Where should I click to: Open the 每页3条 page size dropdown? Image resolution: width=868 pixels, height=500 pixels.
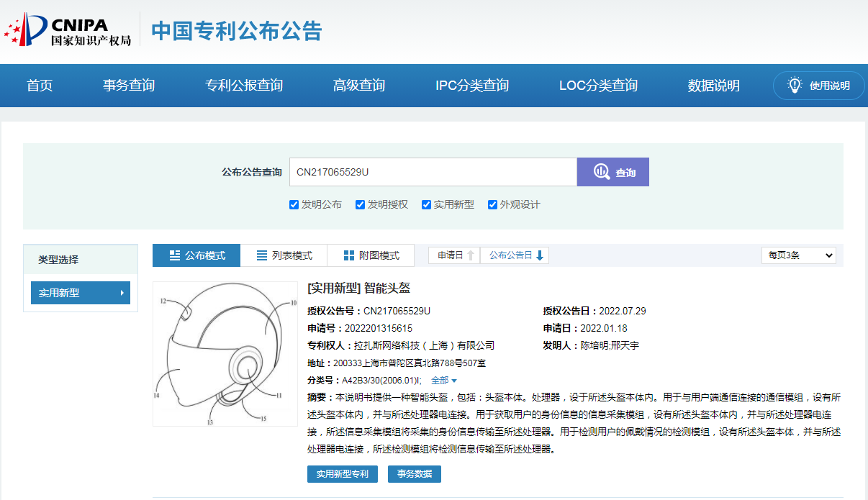coord(798,255)
